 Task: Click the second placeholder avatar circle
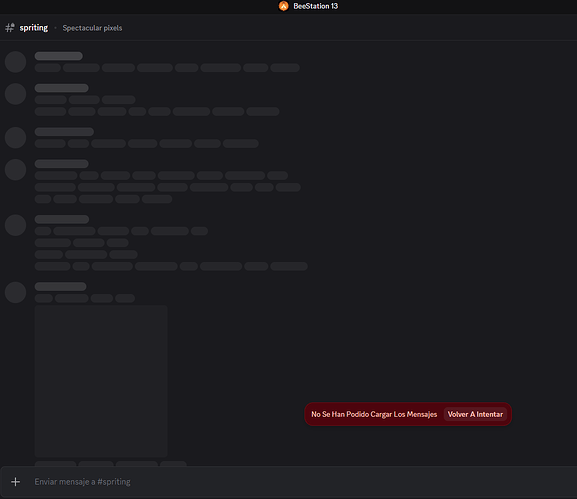15,94
